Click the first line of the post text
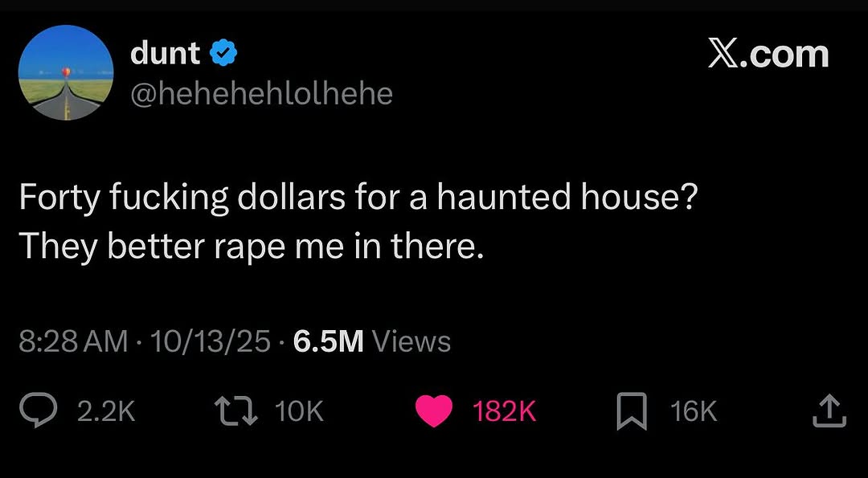The image size is (868, 478). [357, 198]
